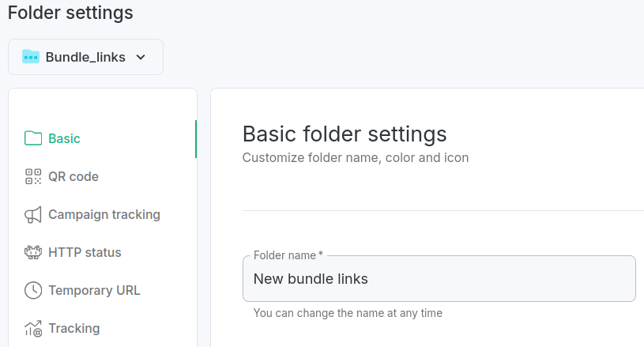Select the Basic settings tab label
The width and height of the screenshot is (644, 347).
[x=64, y=138]
